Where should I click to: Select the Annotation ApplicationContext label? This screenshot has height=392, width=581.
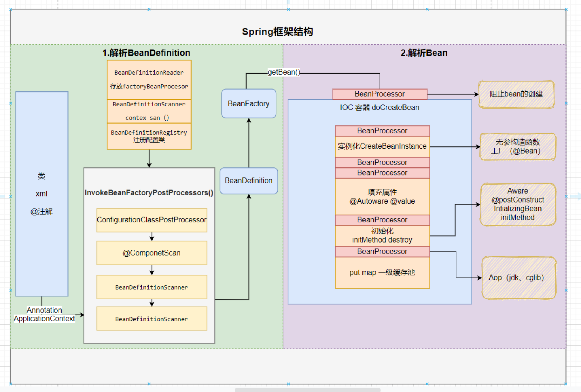pyautogui.click(x=44, y=314)
